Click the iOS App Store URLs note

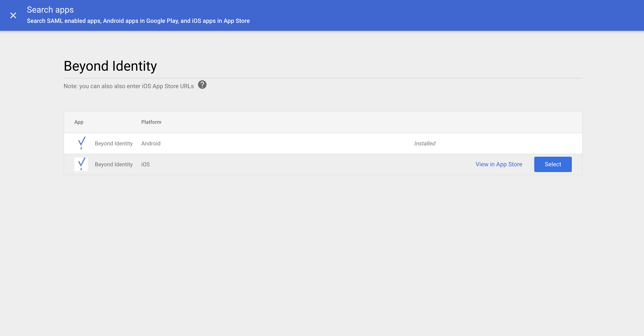[x=129, y=86]
